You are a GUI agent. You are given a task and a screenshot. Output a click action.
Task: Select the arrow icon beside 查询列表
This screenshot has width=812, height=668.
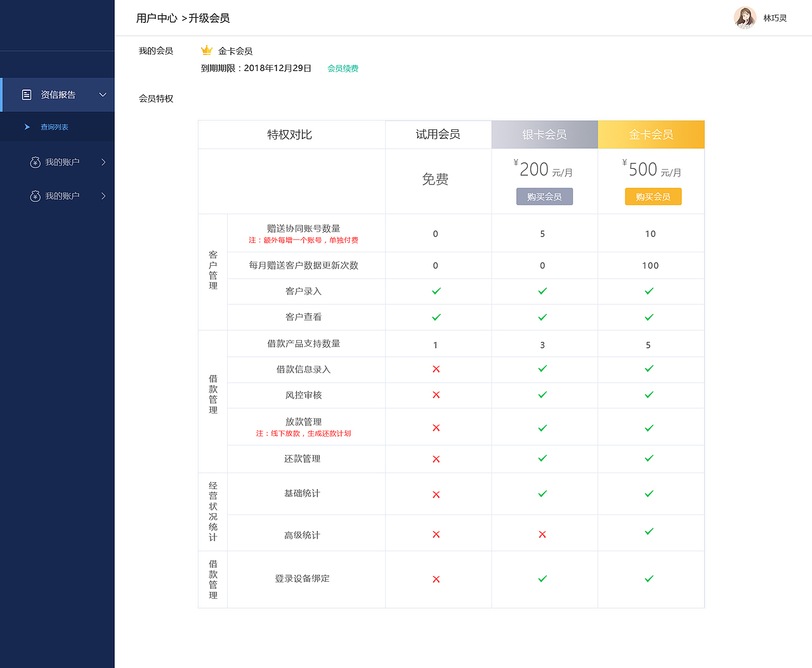click(x=27, y=127)
